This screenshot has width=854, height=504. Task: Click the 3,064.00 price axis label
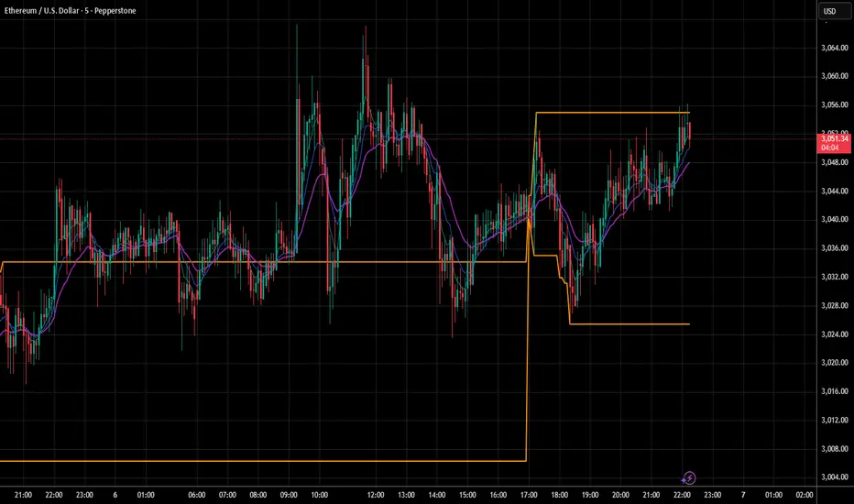835,48
